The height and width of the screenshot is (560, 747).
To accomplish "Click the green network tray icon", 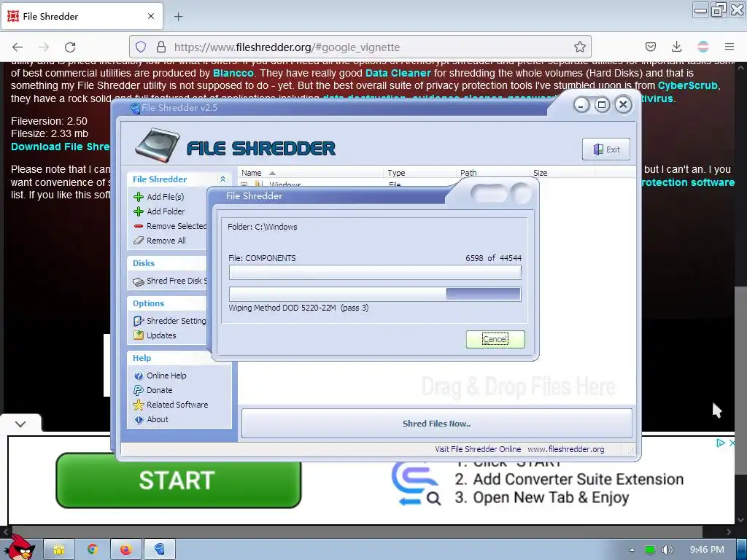I will 649,550.
